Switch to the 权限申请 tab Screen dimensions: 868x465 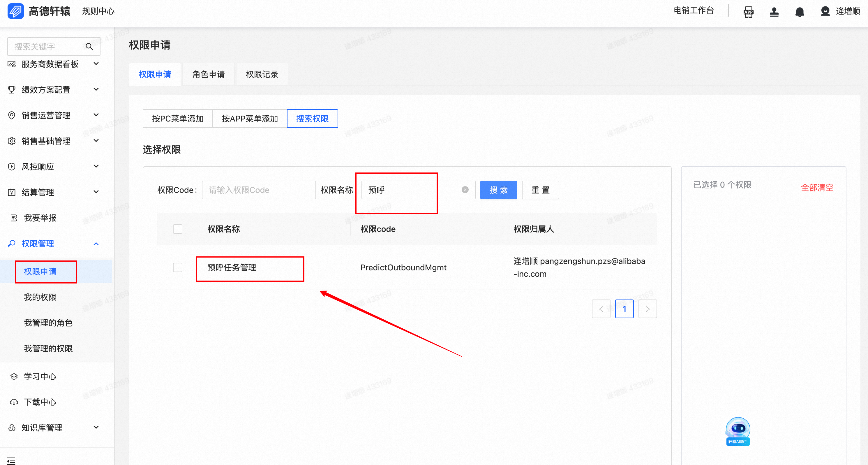coord(155,74)
